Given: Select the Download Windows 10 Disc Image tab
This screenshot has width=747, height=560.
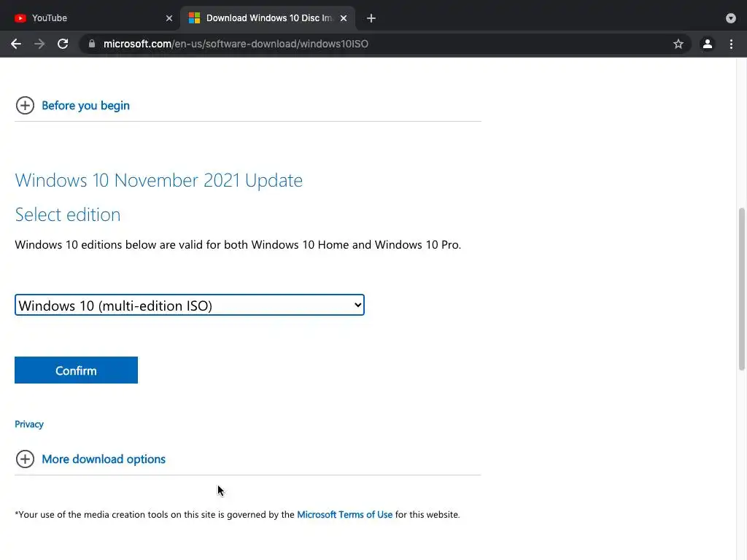Looking at the screenshot, I should coord(268,18).
